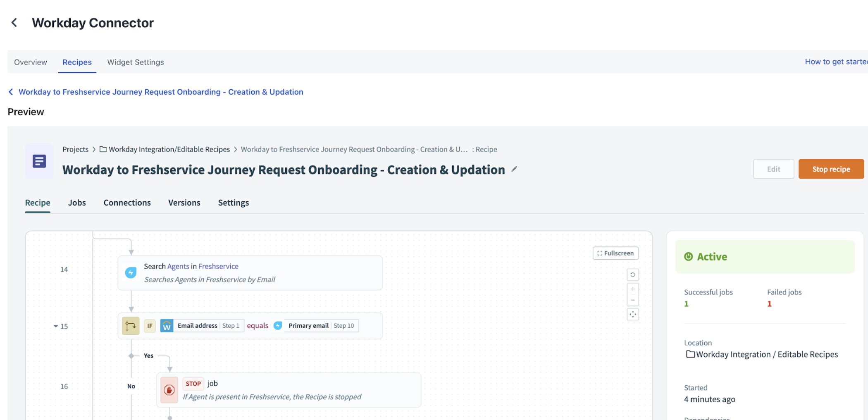
Task: Click the back chevron beside recipe link
Action: coord(11,92)
